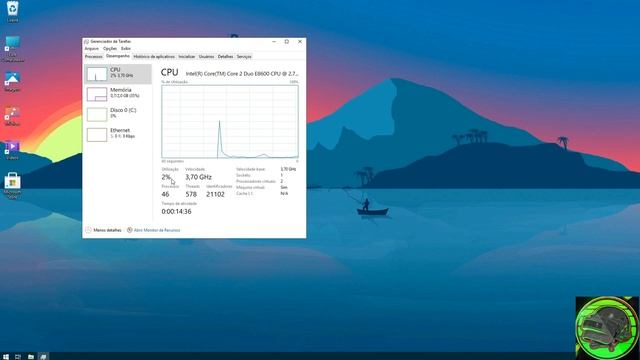Switch to the Serviços tab
Viewport: 640px width, 360px height.
tap(244, 57)
